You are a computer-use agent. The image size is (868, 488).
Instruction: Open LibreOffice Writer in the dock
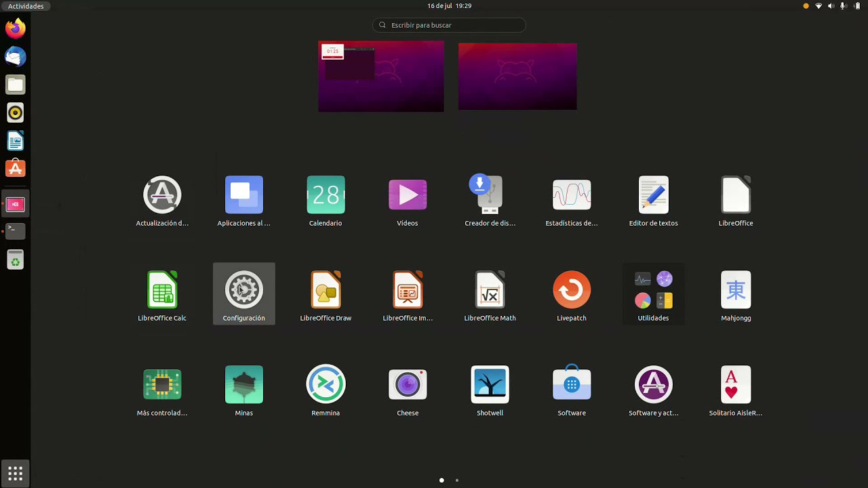coord(15,141)
